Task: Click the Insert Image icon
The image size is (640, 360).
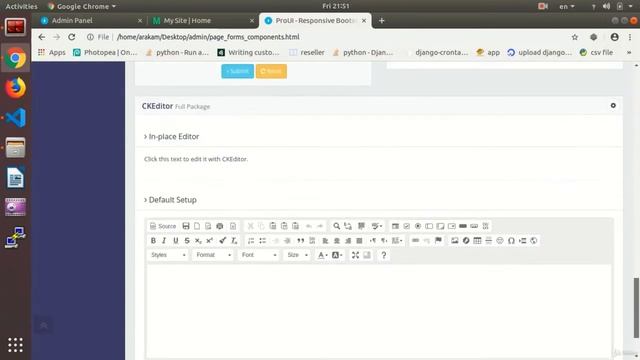Action: point(455,241)
